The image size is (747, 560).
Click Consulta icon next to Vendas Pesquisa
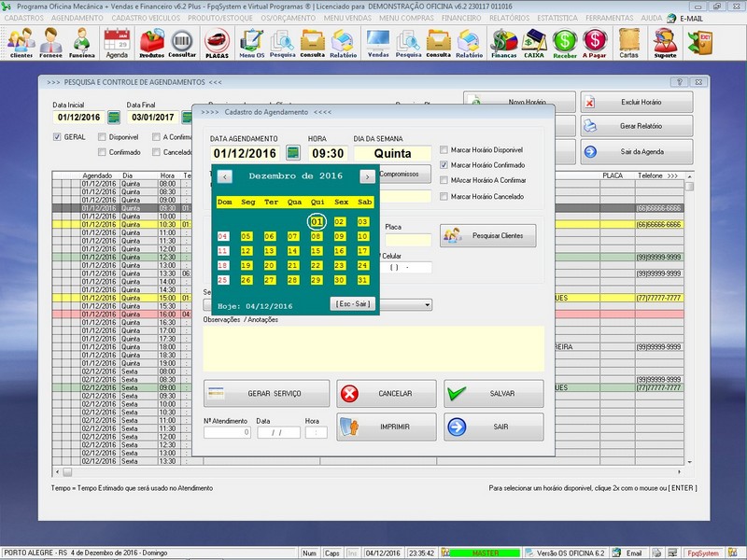coord(438,43)
